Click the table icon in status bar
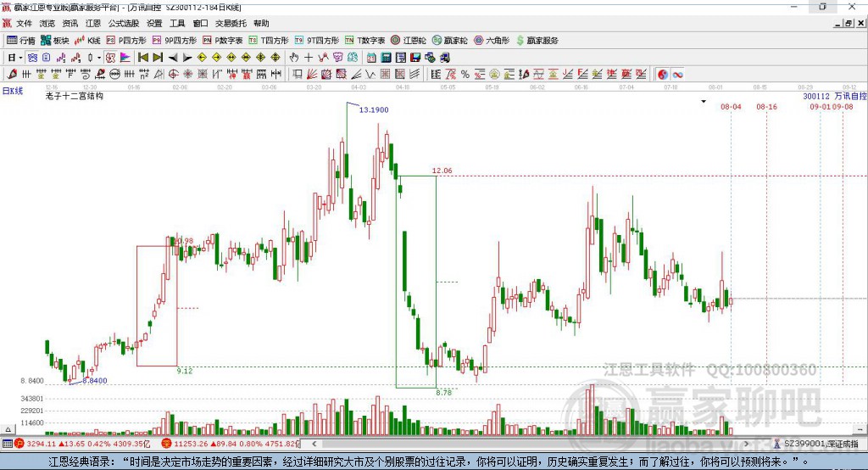Screen dimensions: 868x470 coord(7,444)
